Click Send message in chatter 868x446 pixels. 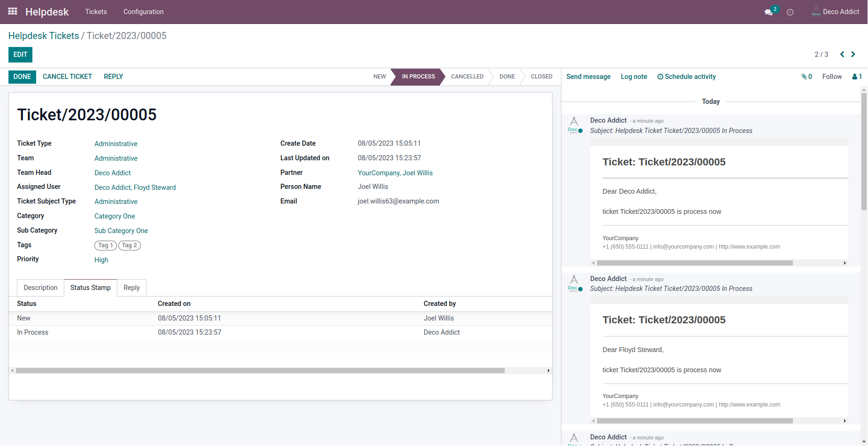point(589,77)
